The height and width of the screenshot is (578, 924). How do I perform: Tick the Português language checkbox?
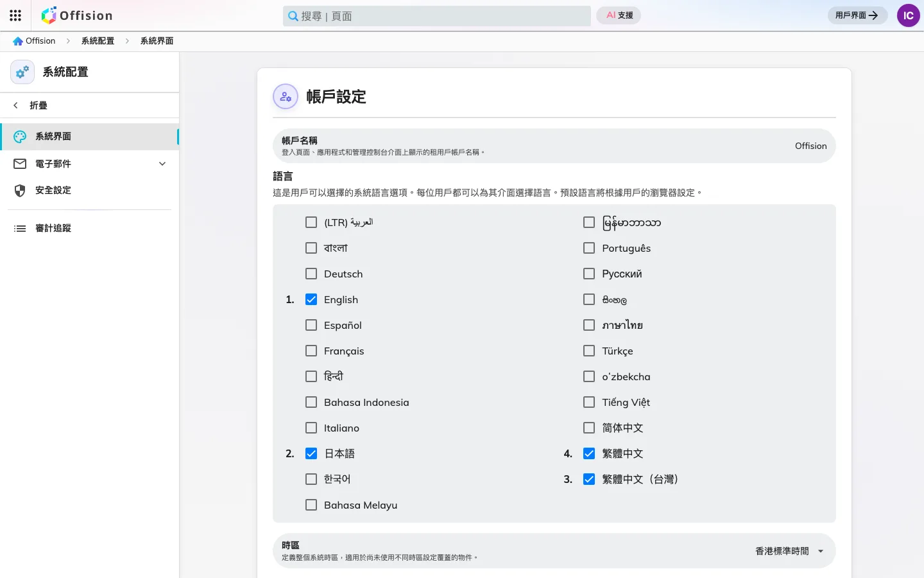coord(589,248)
